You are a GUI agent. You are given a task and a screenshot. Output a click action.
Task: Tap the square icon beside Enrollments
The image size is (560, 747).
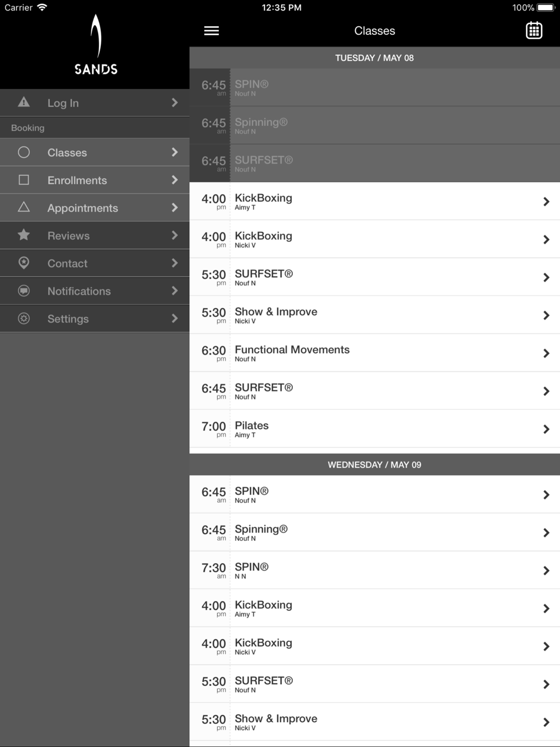coord(24,180)
